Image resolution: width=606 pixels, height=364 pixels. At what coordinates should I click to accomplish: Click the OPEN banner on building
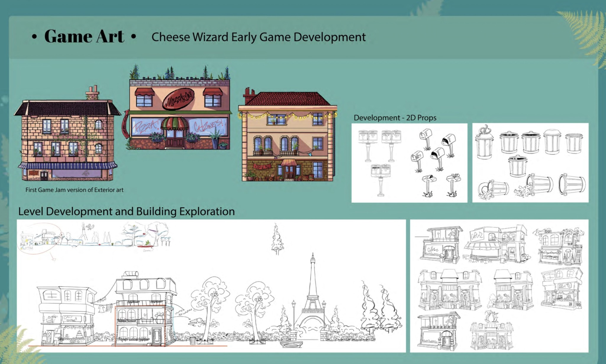click(262, 166)
